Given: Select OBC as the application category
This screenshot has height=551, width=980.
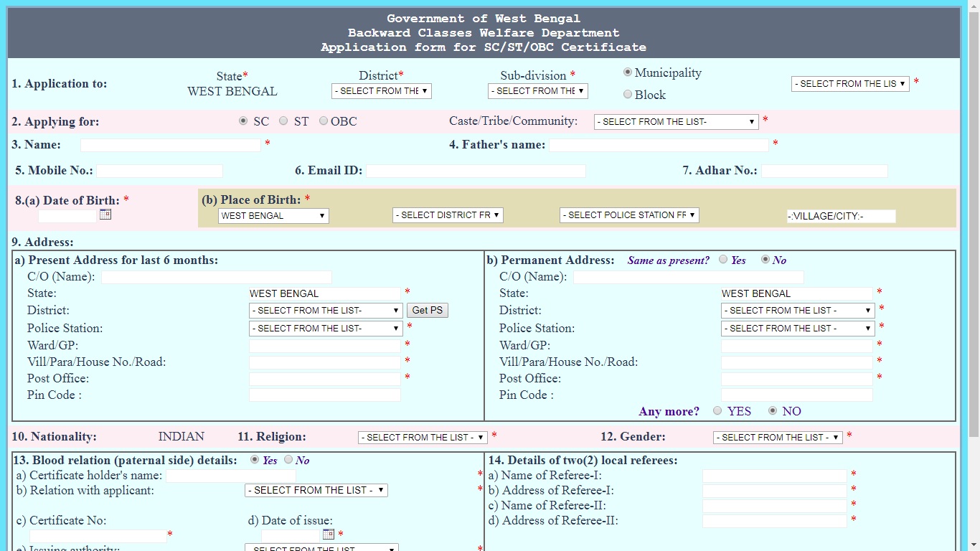Looking at the screenshot, I should point(323,121).
